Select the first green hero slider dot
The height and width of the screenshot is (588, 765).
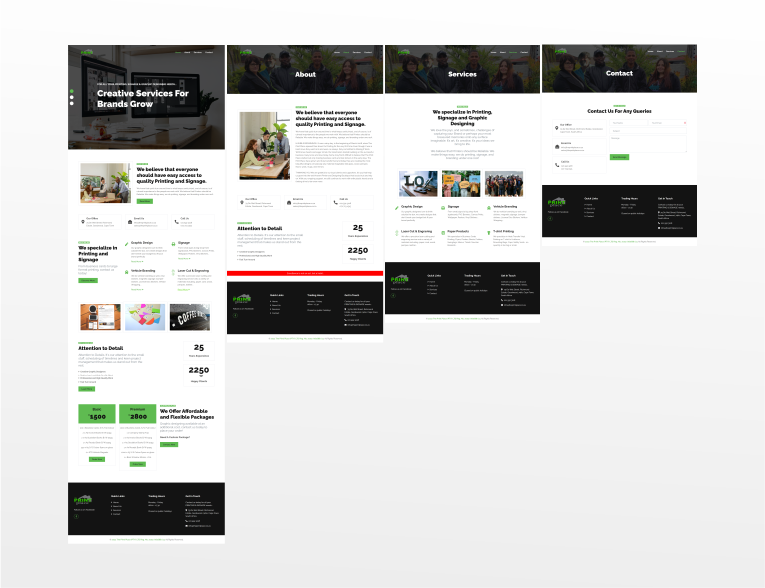[x=71, y=93]
